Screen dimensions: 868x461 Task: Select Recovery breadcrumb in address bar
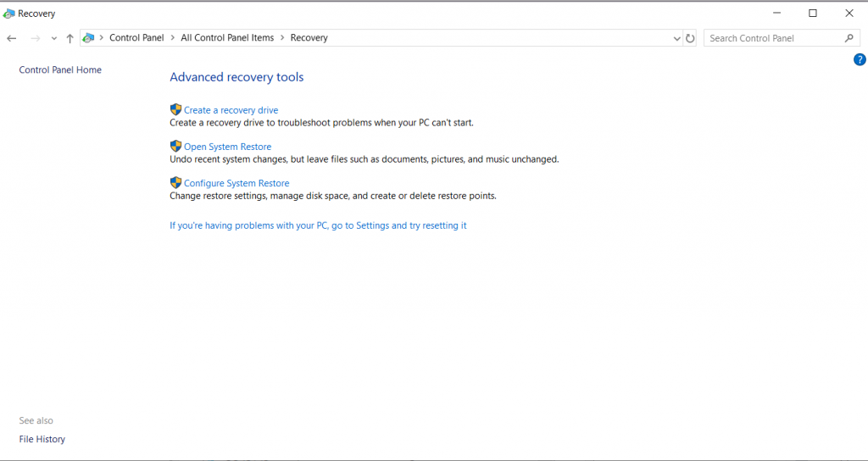click(x=309, y=37)
